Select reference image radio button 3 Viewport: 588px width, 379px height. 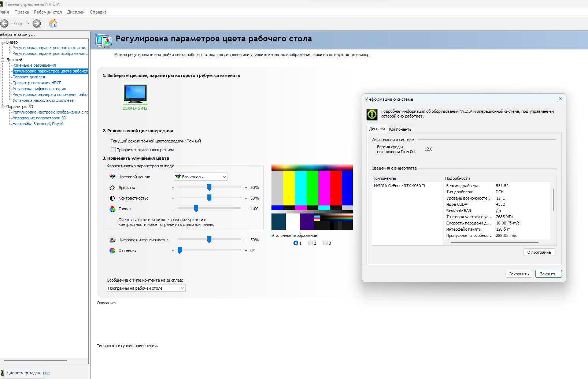325,243
